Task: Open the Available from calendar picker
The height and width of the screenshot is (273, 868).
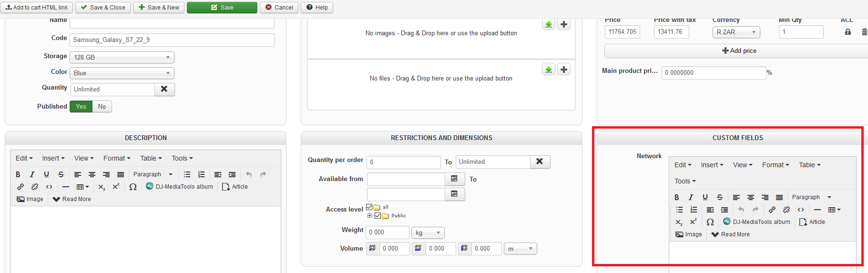Action: click(454, 179)
